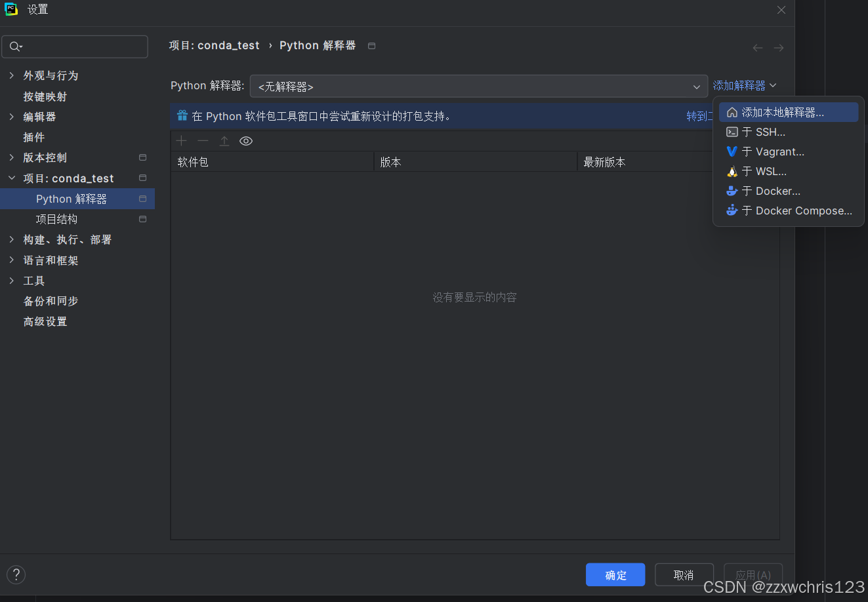
Task: Click the project icon on Python 解释器 row
Action: pos(142,199)
